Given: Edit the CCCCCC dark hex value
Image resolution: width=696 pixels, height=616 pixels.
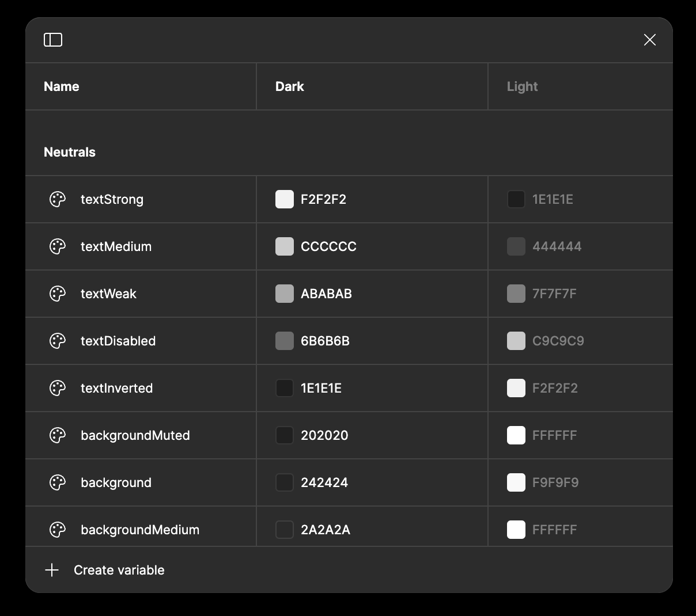Looking at the screenshot, I should coord(328,246).
